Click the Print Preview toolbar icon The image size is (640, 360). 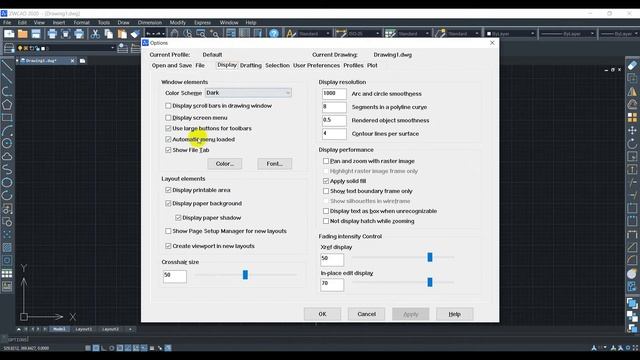(65, 34)
